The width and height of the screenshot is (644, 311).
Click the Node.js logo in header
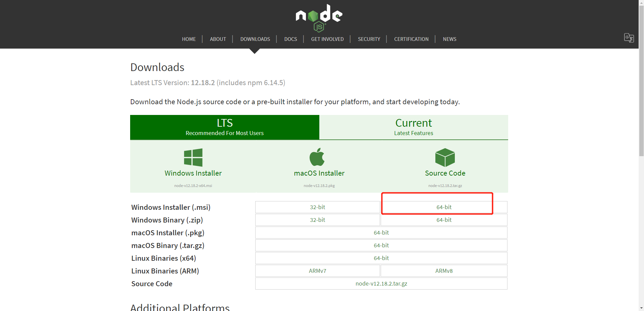319,18
